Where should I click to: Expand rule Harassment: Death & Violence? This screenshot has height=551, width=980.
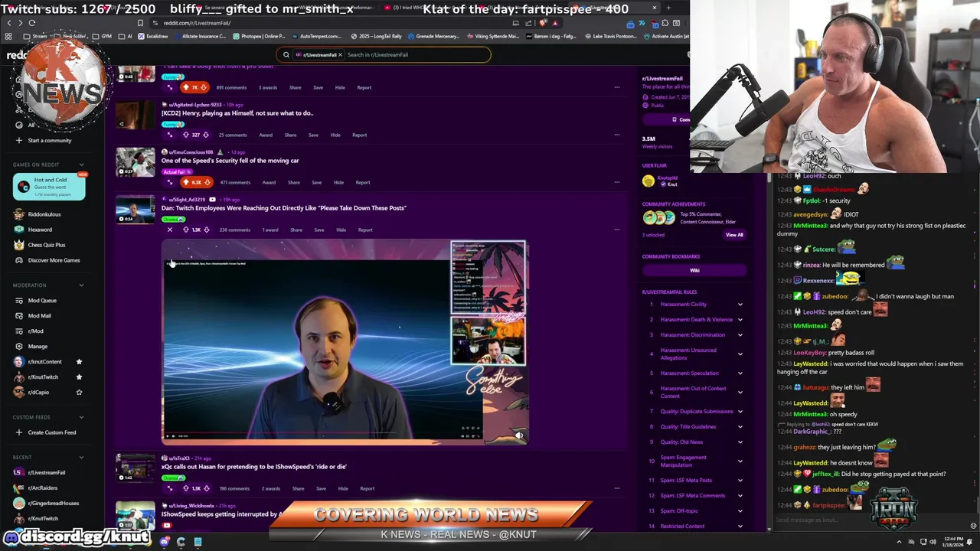(x=740, y=320)
